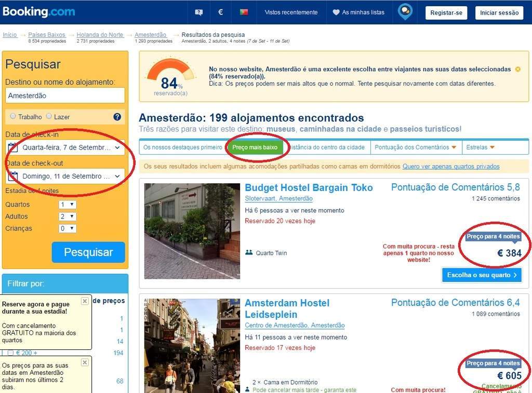Click 'Quero ver apenas quartos privados' link
The image size is (532, 393).
[451, 167]
